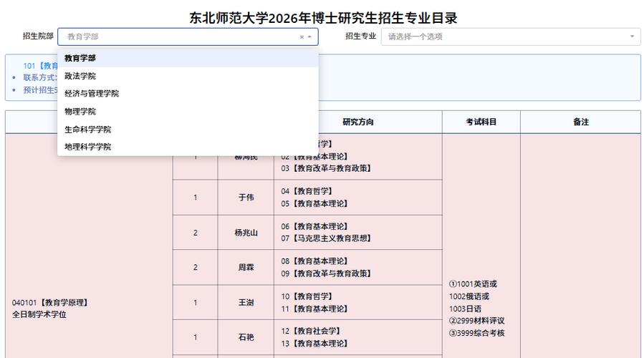Click direction 05【教育基本理论】
Viewport: 644px width, 358px height.
pos(314,203)
